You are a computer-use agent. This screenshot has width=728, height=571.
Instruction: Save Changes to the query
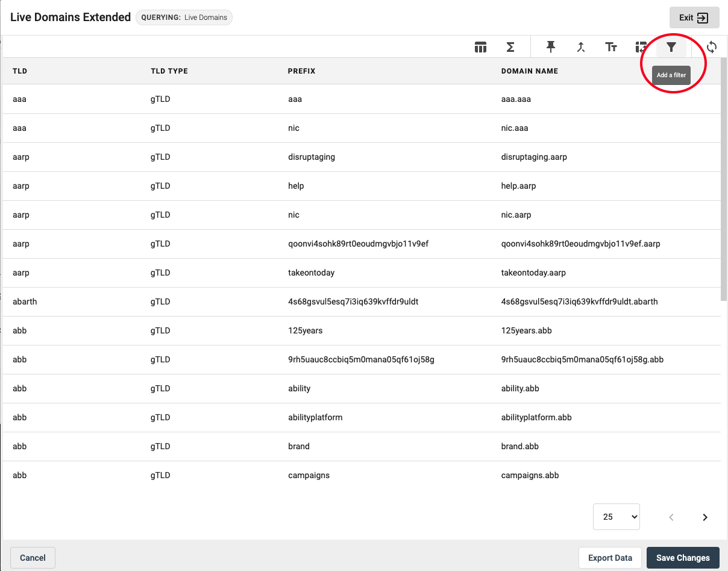click(x=683, y=558)
